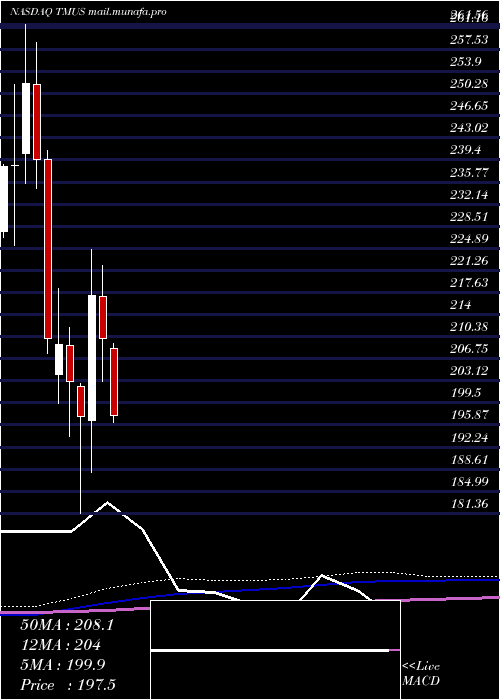Click the 210.38 price axis label
This screenshot has height=700, width=500.
click(469, 327)
